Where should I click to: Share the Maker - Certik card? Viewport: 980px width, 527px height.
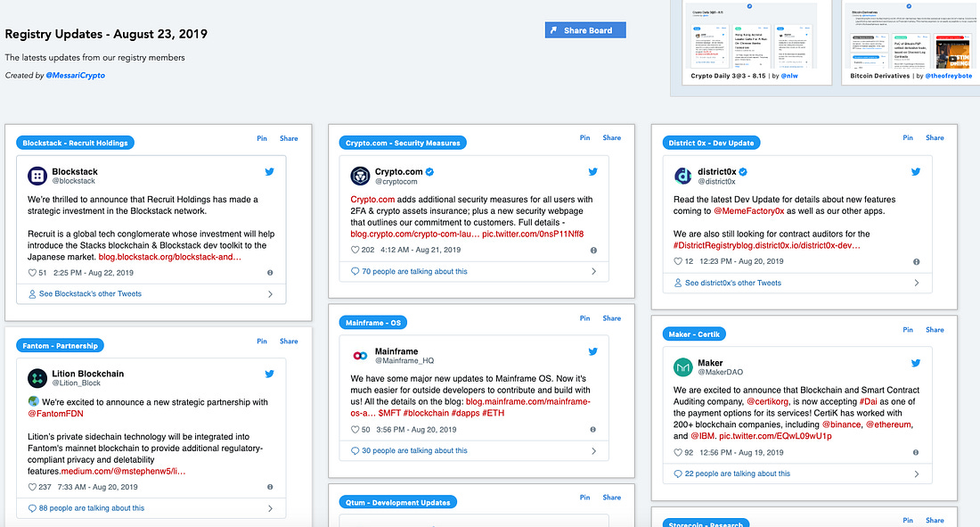(x=935, y=330)
